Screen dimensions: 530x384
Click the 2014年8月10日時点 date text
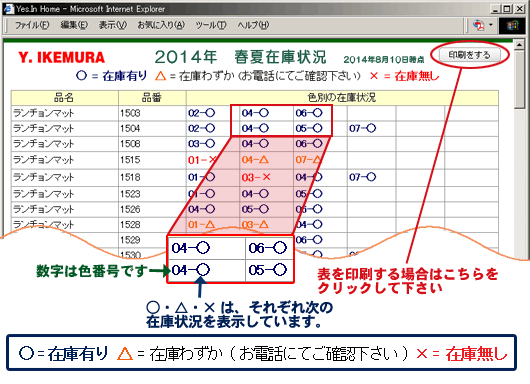tap(384, 60)
